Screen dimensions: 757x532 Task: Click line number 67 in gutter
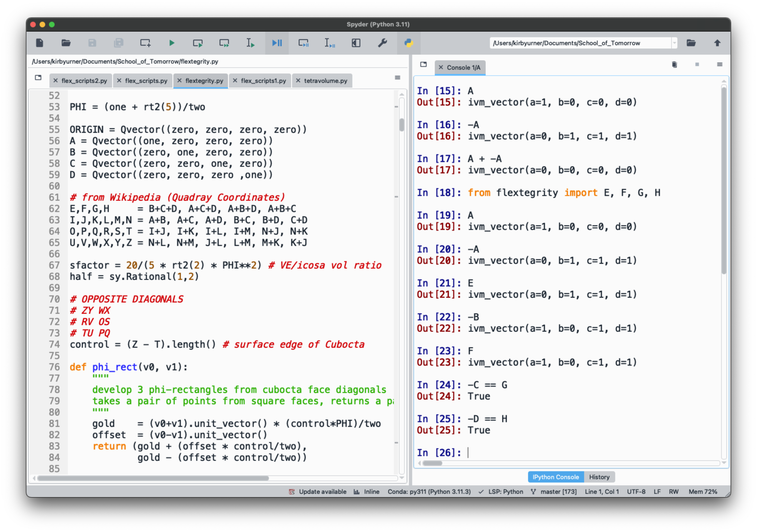click(54, 265)
